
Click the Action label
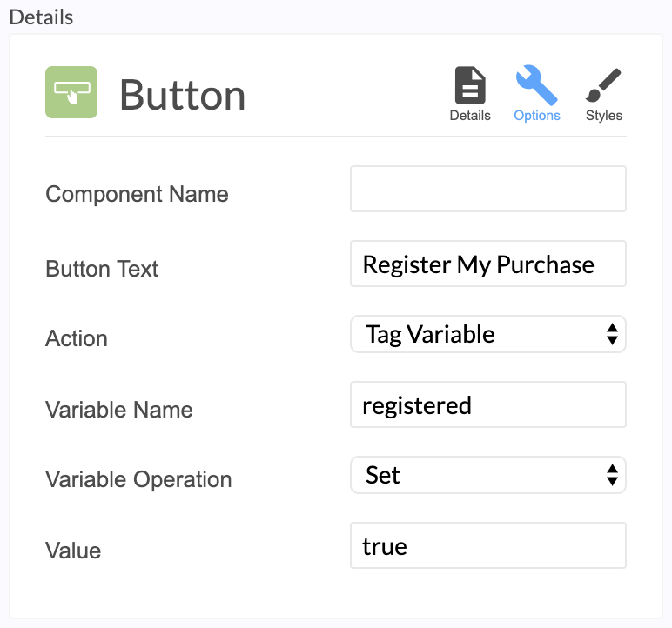coord(77,338)
